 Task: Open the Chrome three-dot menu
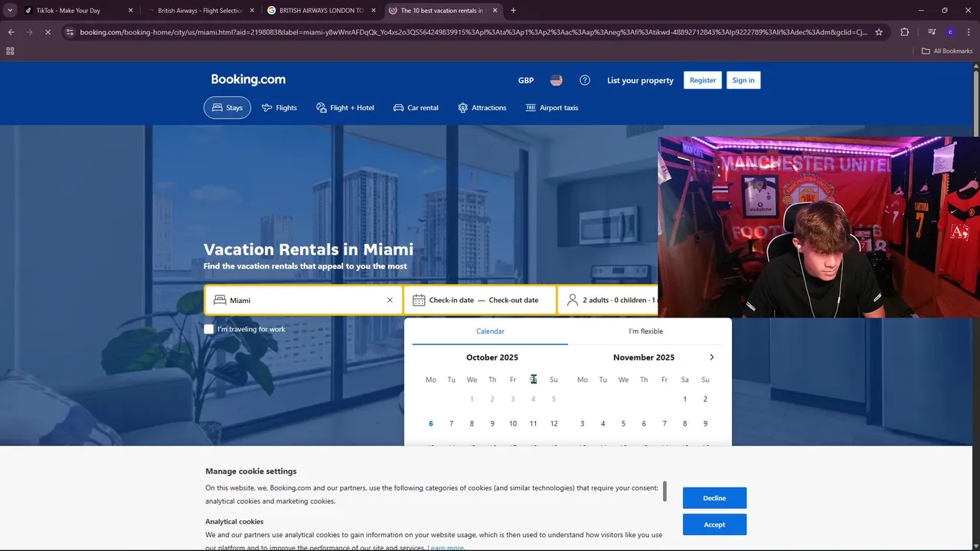click(969, 32)
